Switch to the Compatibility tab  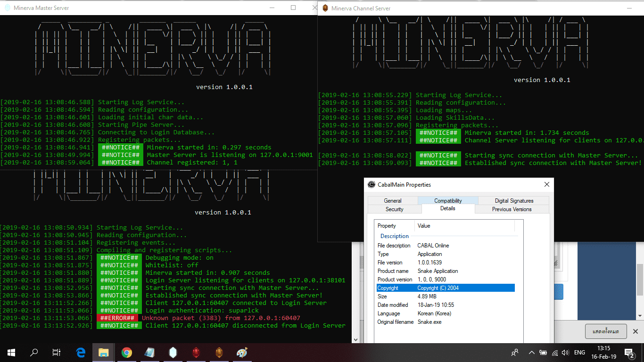[448, 201]
